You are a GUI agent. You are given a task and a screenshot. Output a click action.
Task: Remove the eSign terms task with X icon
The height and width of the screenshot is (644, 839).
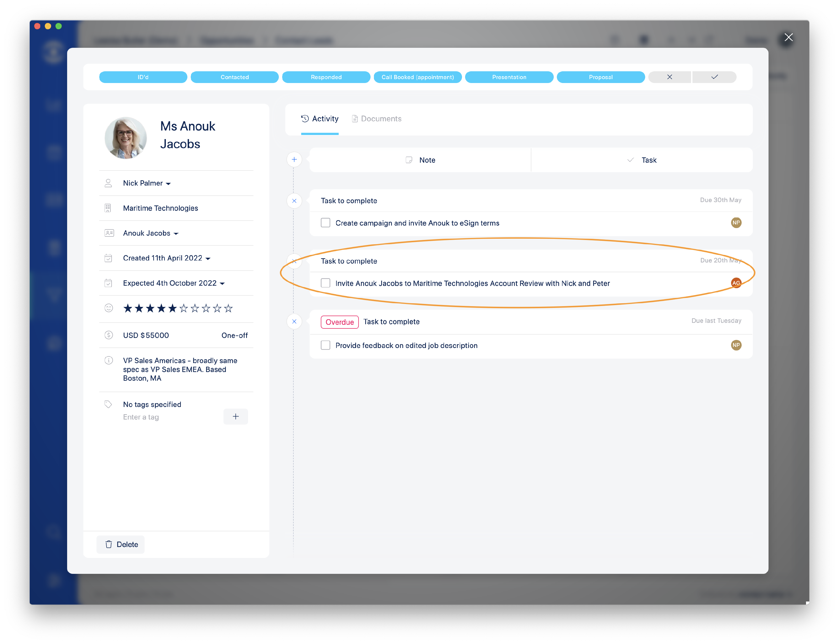pos(294,201)
